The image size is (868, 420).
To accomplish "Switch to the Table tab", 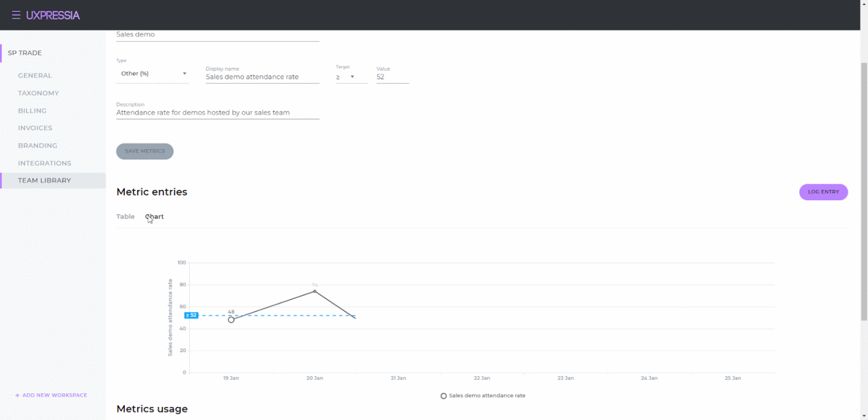I will pos(125,217).
